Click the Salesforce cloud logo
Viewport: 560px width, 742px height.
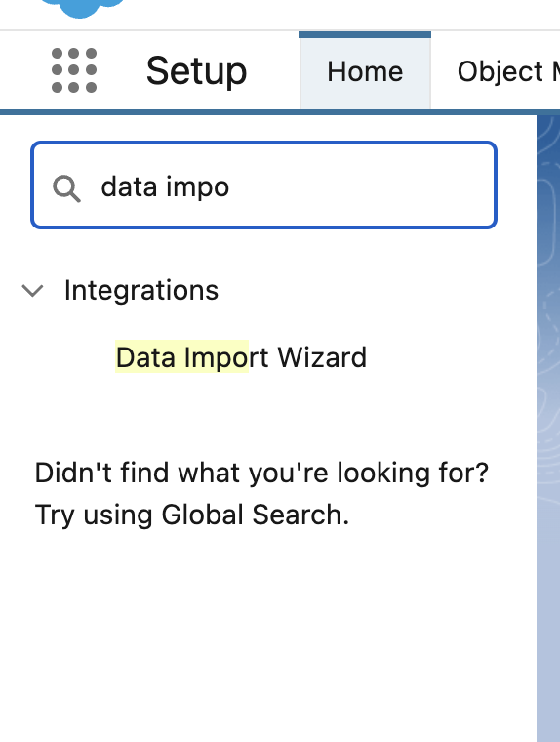81,8
